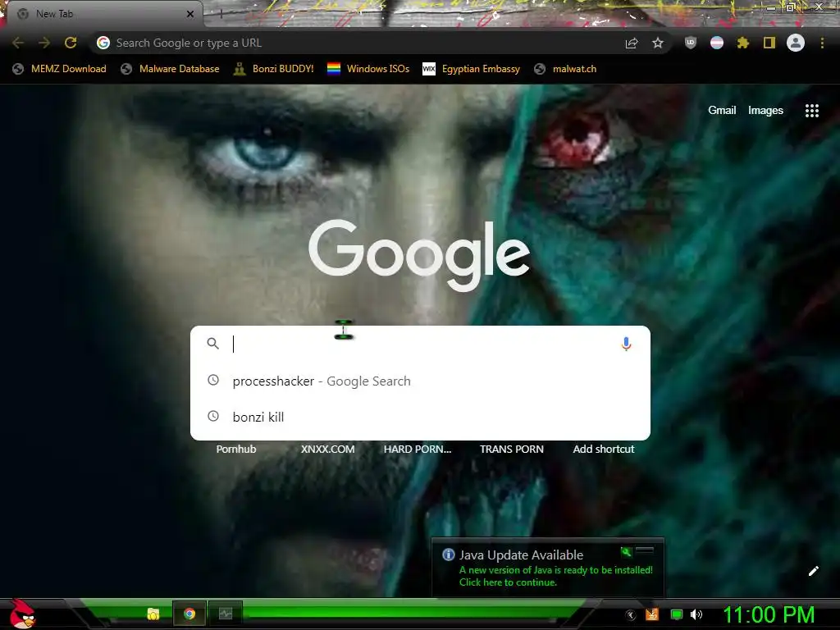The height and width of the screenshot is (630, 840).
Task: Switch to Chrome taskbar button
Action: [x=189, y=614]
